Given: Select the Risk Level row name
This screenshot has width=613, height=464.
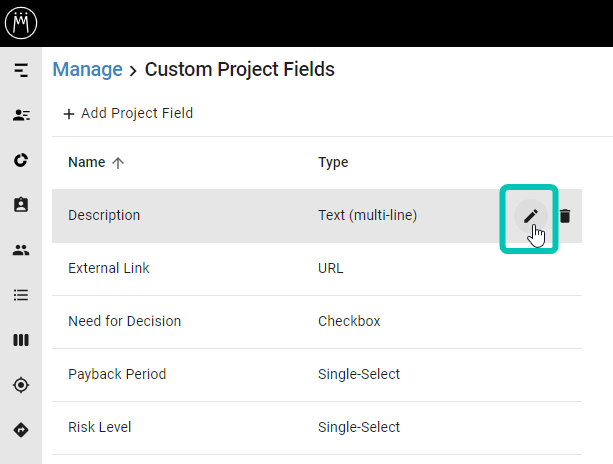Looking at the screenshot, I should (100, 427).
